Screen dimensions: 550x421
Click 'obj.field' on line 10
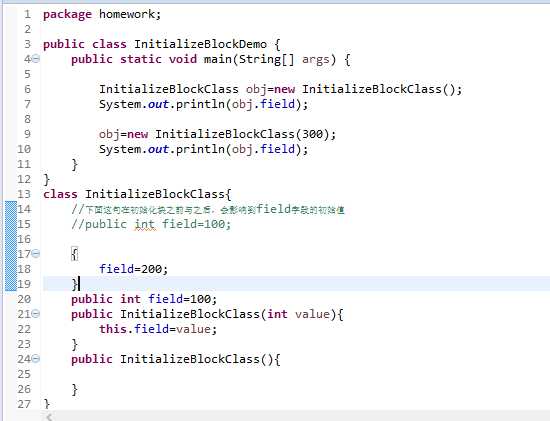coord(263,149)
